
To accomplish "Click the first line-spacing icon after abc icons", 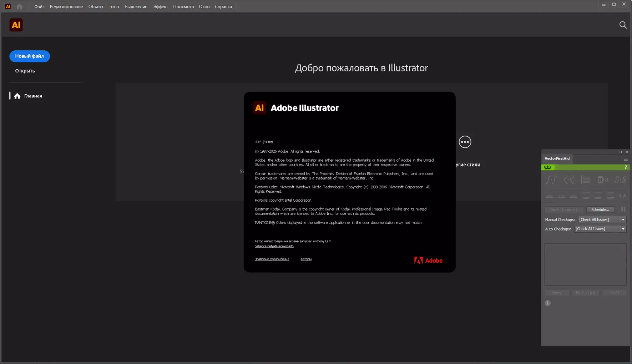I will 586,196.
